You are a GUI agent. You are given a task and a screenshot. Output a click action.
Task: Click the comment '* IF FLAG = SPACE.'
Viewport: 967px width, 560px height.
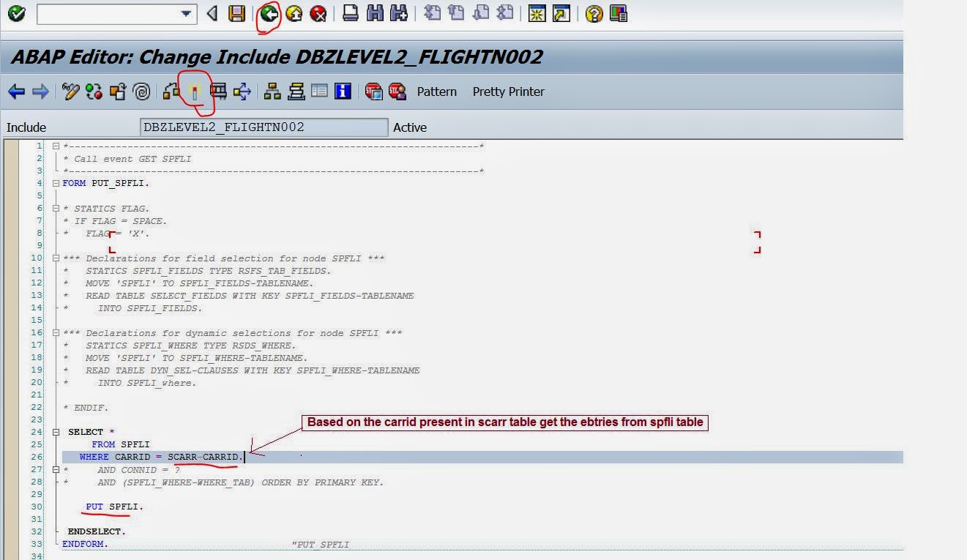click(x=116, y=221)
